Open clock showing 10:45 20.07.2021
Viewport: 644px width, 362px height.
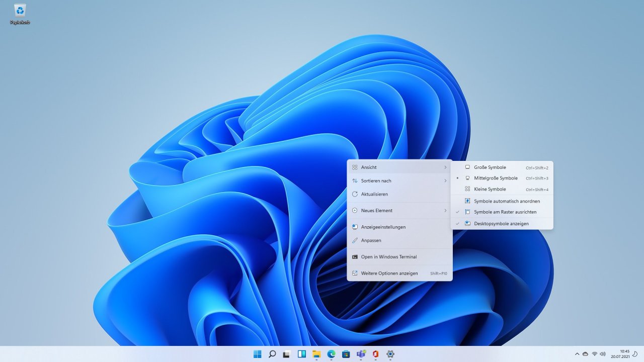click(620, 354)
